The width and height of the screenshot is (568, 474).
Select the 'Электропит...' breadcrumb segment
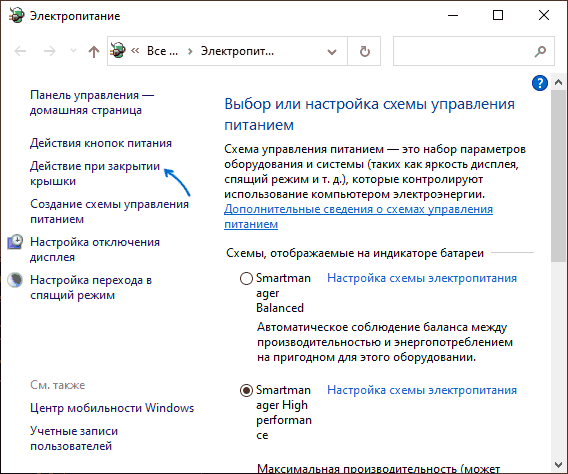237,51
